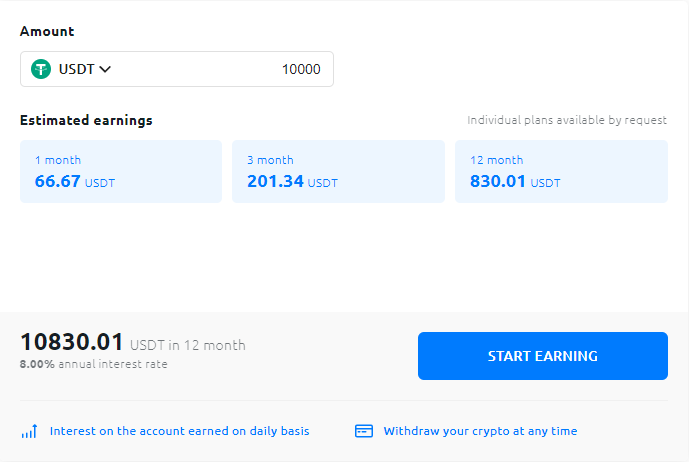Click the bar chart interest icon
The width and height of the screenshot is (689, 462).
click(x=29, y=431)
